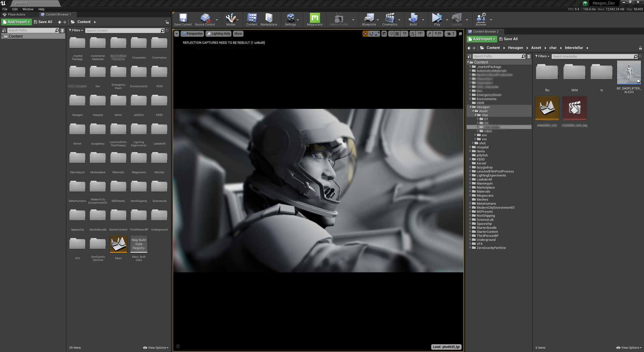Toggle the lock icon in Content Browser 1
The width and height of the screenshot is (644, 352).
pyautogui.click(x=167, y=22)
